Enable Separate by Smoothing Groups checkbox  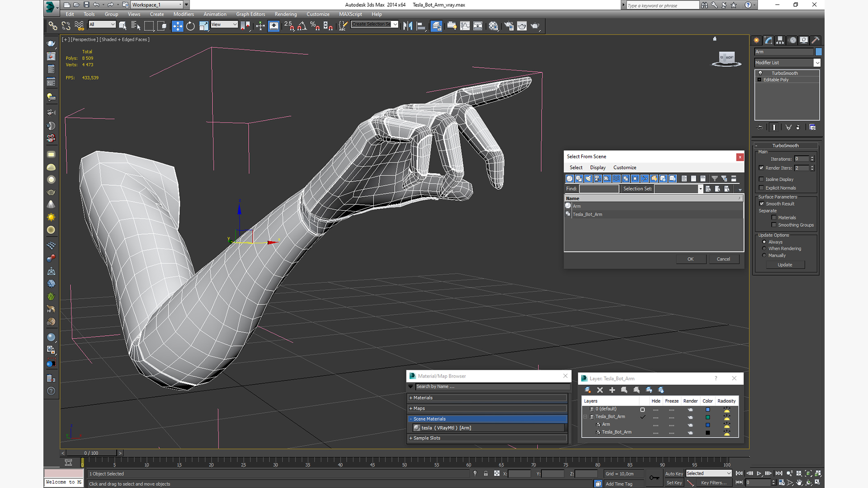tap(774, 225)
